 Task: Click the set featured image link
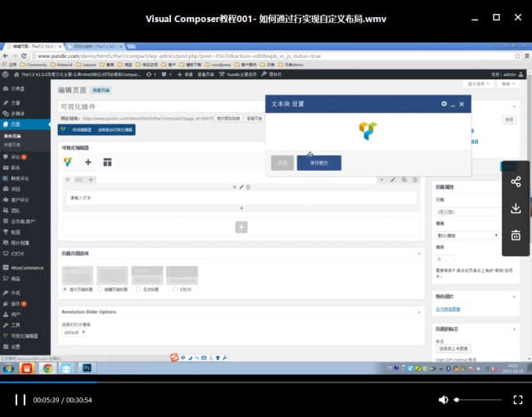click(448, 309)
